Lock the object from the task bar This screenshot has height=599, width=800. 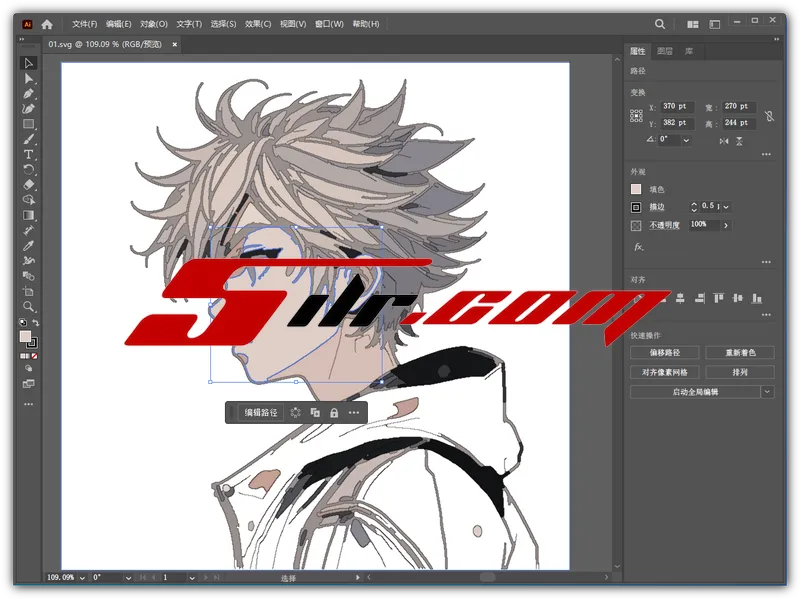(x=334, y=413)
